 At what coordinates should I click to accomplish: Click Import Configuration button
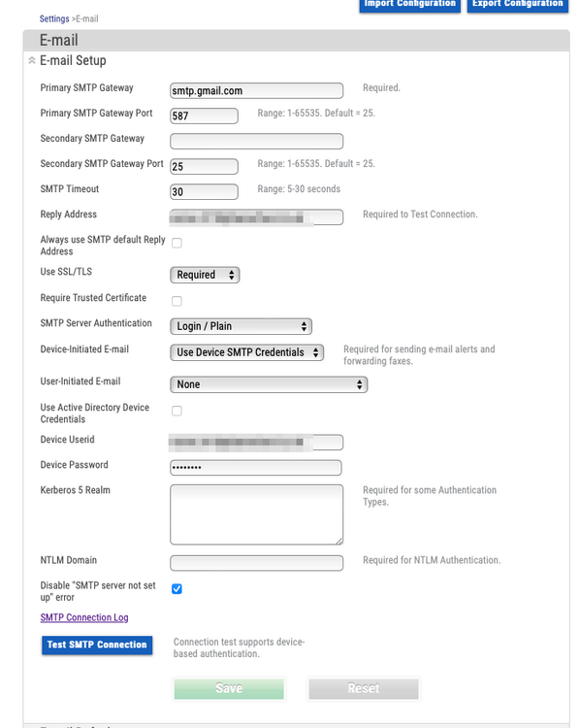pyautogui.click(x=409, y=5)
